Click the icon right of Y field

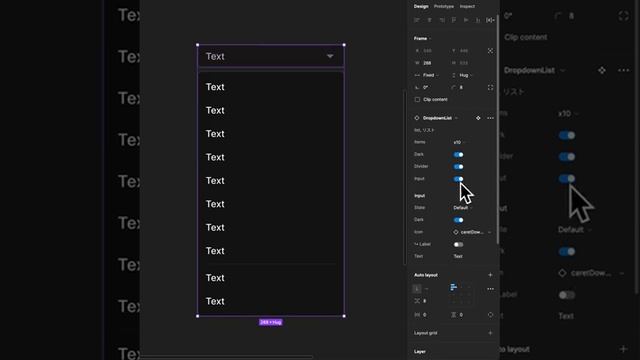[x=490, y=51]
